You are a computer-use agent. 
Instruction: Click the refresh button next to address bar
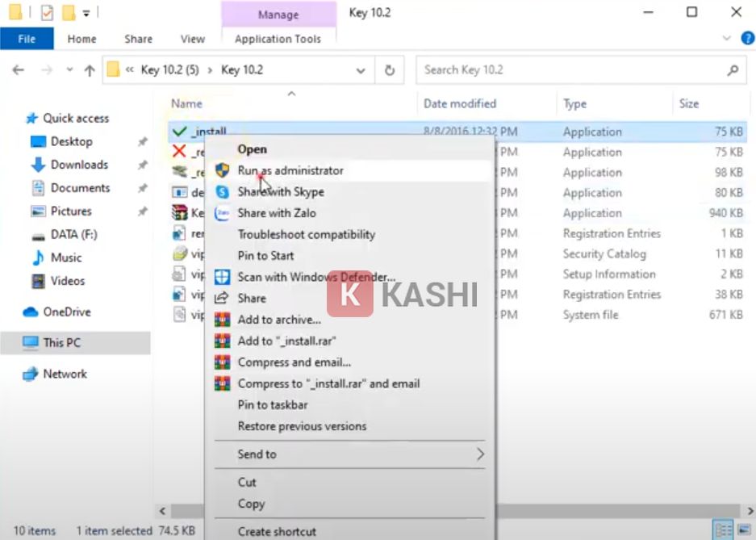coord(390,70)
